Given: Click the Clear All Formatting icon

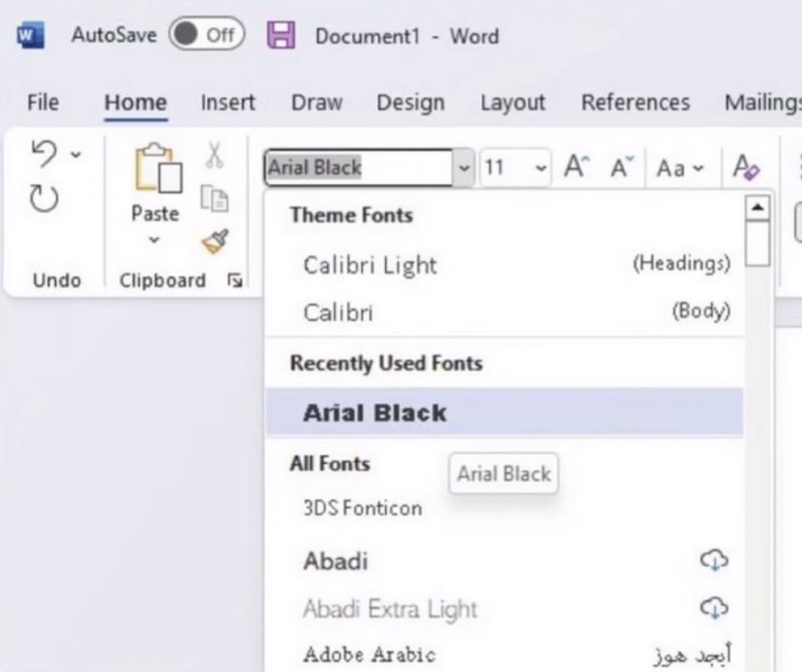Looking at the screenshot, I should point(747,167).
